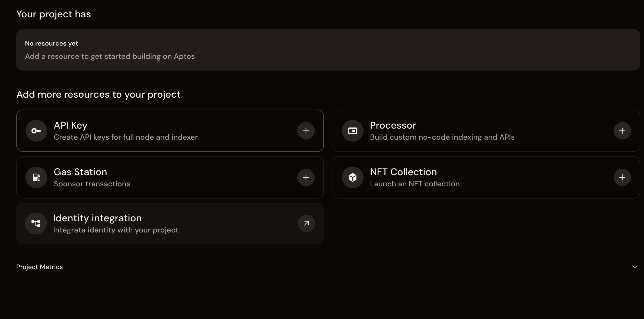Image resolution: width=644 pixels, height=319 pixels.
Task: Click the Project Metrics label
Action: (x=39, y=267)
